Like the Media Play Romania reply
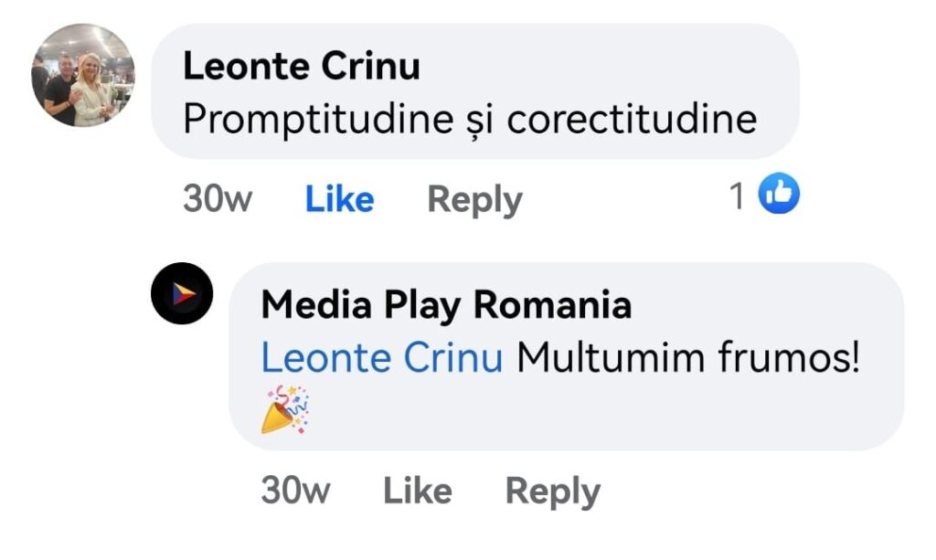936x560 pixels. [417, 491]
